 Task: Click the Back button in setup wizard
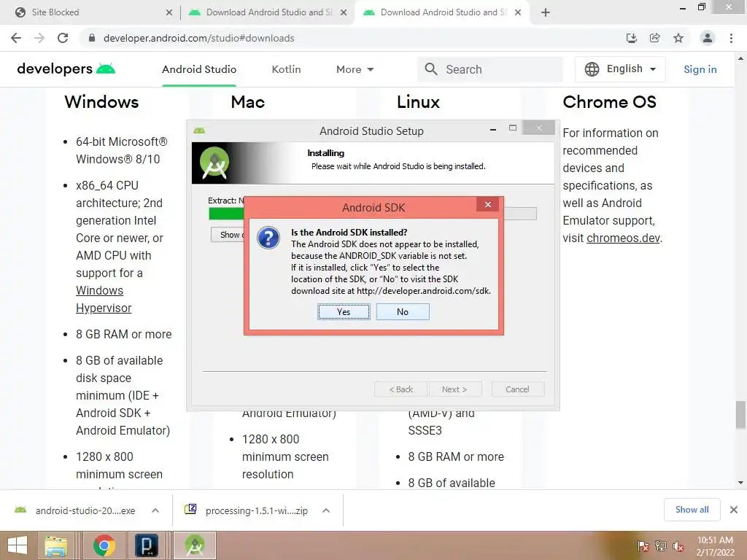(x=401, y=389)
